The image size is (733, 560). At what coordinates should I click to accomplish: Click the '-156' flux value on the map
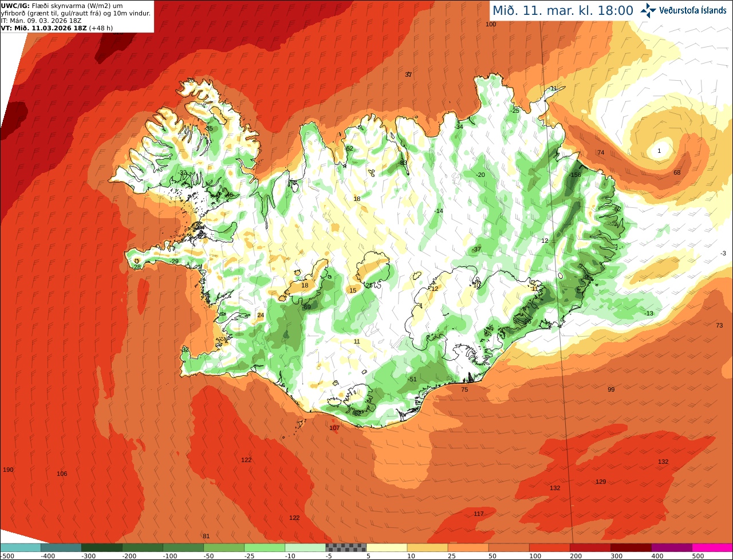[x=575, y=175]
